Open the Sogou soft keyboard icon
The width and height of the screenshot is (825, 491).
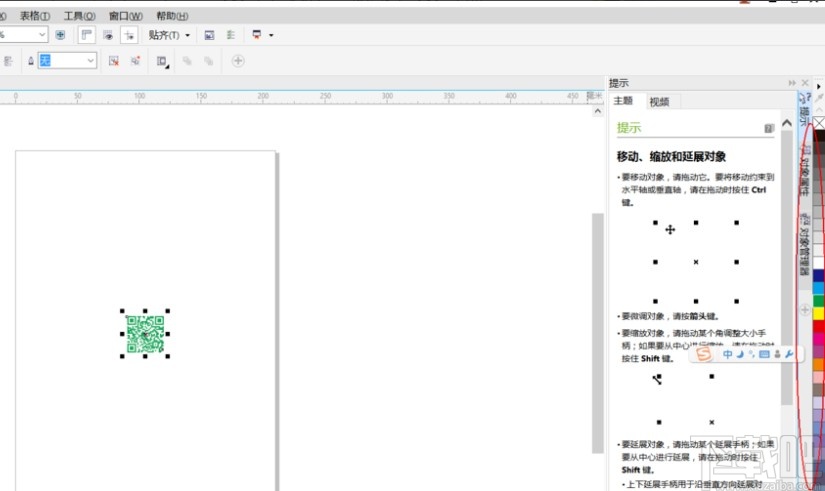[764, 354]
